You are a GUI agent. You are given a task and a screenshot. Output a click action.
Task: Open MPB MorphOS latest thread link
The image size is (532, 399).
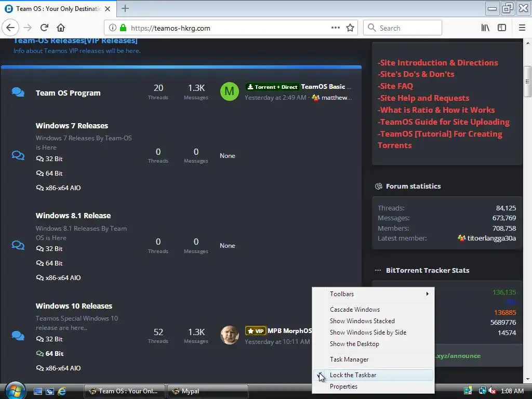[289, 331]
